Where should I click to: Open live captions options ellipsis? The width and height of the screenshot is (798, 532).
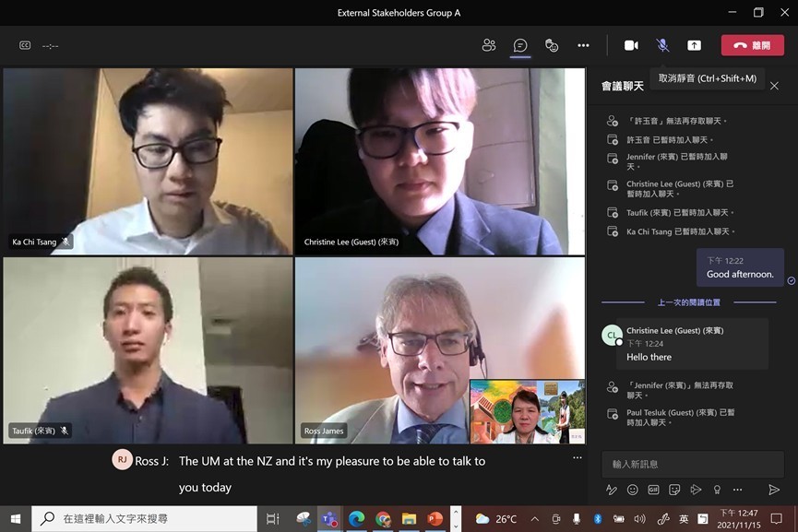[578, 457]
